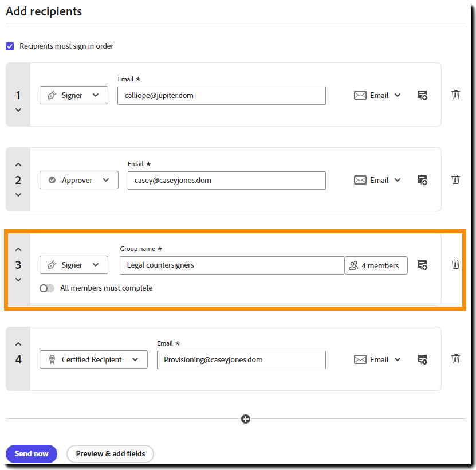The height and width of the screenshot is (470, 476).
Task: Delete the Certified Recipient row
Action: pos(455,359)
